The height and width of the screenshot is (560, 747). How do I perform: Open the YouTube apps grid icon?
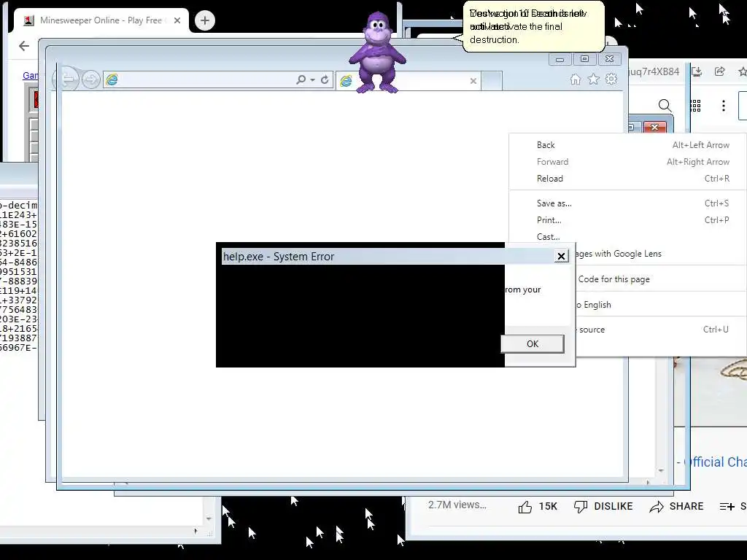(x=695, y=106)
